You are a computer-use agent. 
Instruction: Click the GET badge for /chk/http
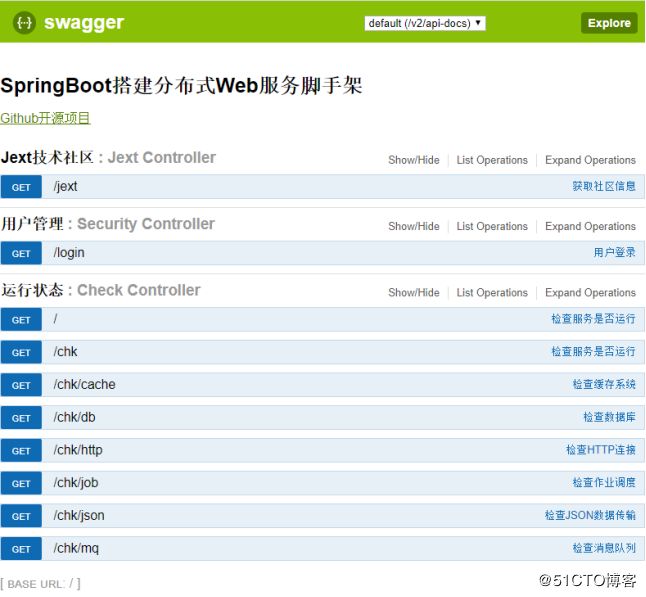21,451
